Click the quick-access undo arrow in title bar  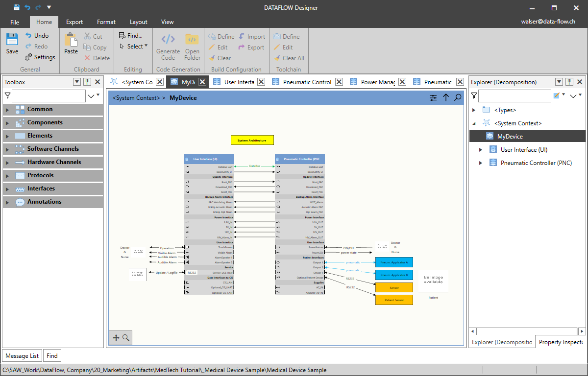point(27,7)
